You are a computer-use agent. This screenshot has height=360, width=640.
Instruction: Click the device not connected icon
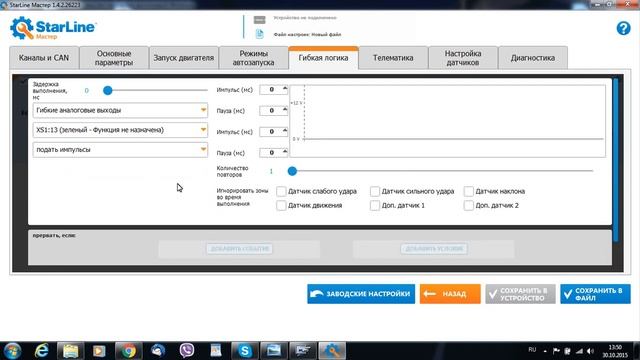pyautogui.click(x=260, y=19)
